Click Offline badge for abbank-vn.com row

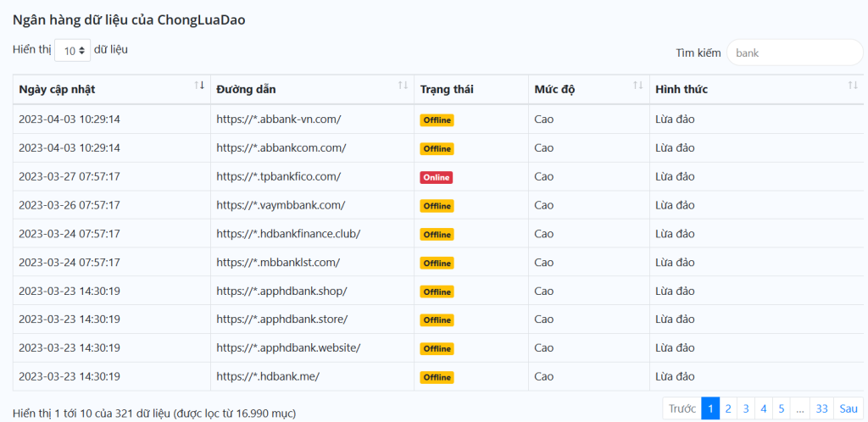coord(437,120)
